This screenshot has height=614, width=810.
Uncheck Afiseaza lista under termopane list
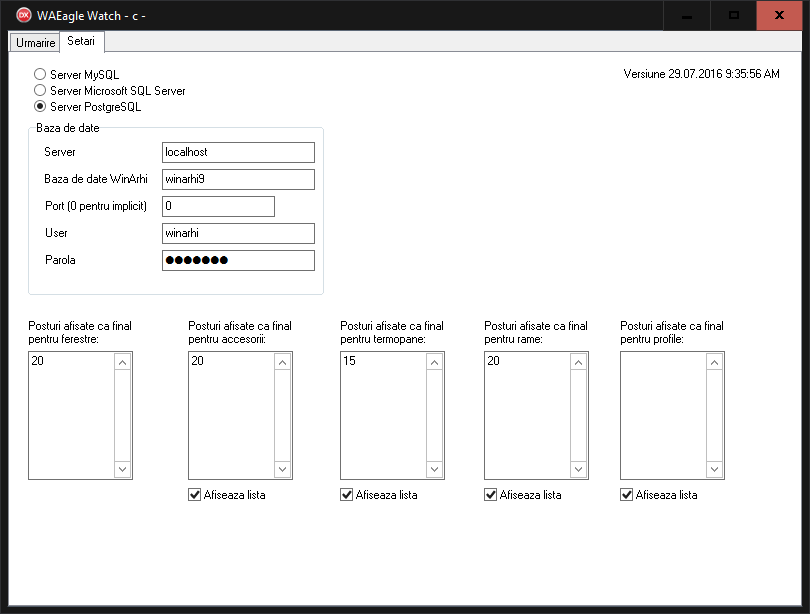tap(347, 495)
